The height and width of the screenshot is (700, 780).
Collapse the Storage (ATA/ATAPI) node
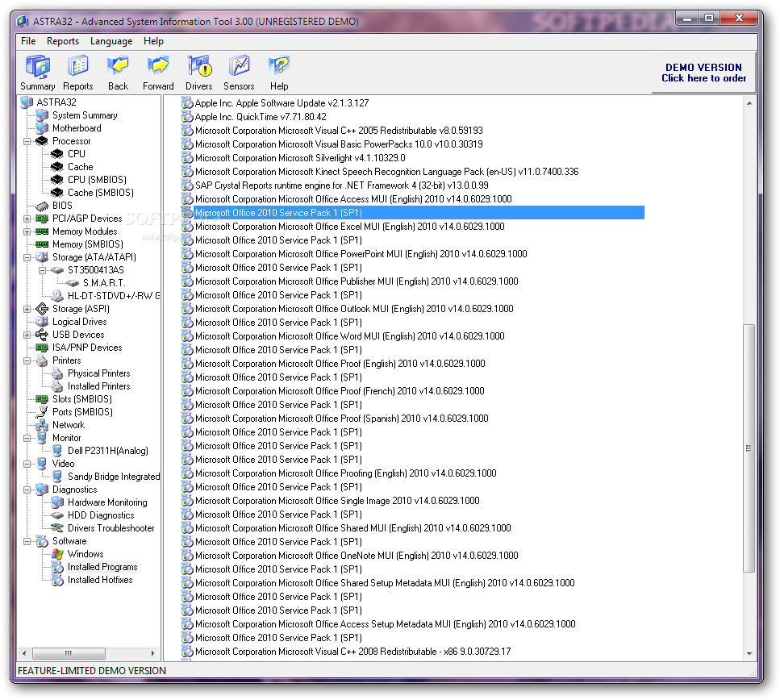tap(27, 257)
